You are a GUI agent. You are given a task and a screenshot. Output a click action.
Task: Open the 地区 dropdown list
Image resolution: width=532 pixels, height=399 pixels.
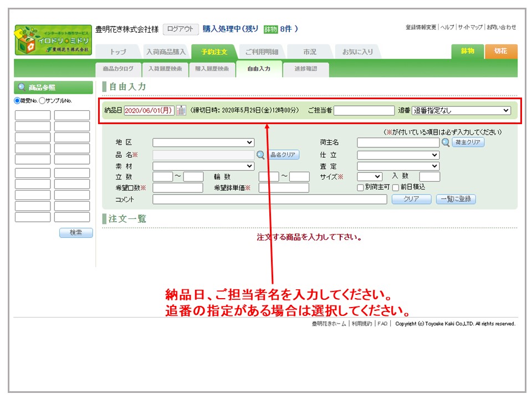click(x=203, y=143)
